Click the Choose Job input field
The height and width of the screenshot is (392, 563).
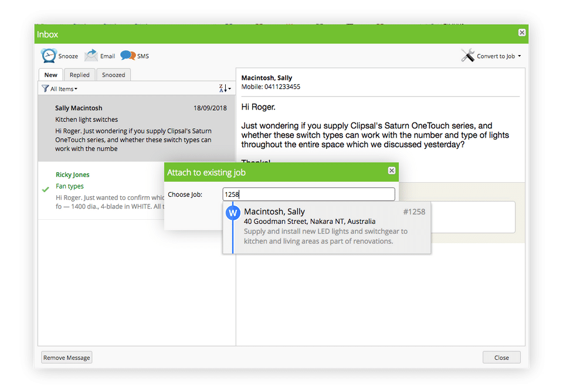pos(309,195)
